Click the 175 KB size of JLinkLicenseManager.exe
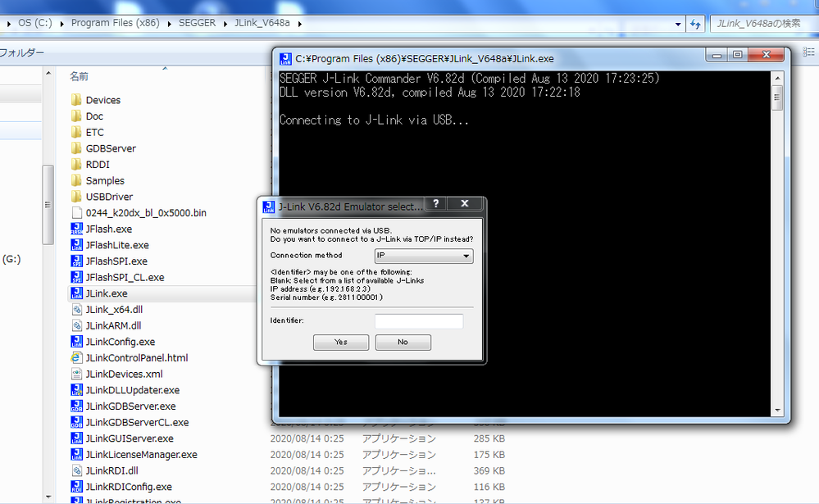Viewport: 819px width, 504px height. (x=489, y=455)
